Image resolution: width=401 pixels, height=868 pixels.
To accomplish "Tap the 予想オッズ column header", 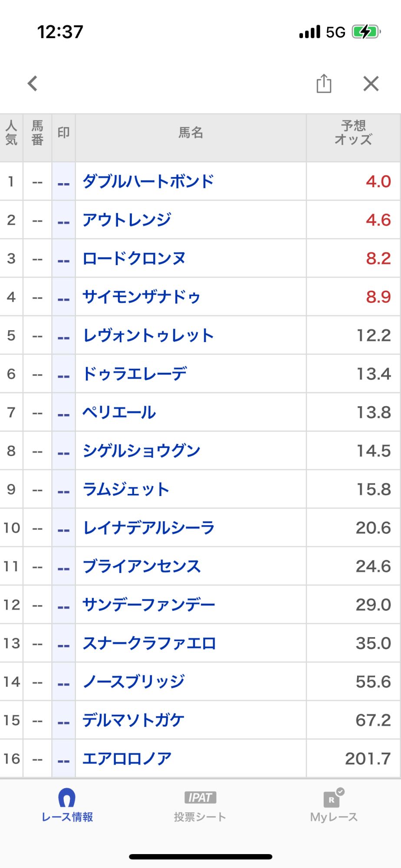I will coord(353,133).
